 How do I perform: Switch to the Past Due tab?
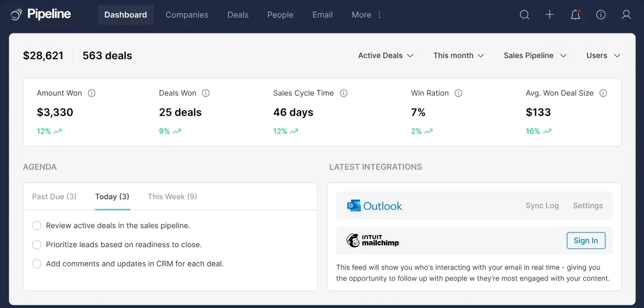pos(54,196)
